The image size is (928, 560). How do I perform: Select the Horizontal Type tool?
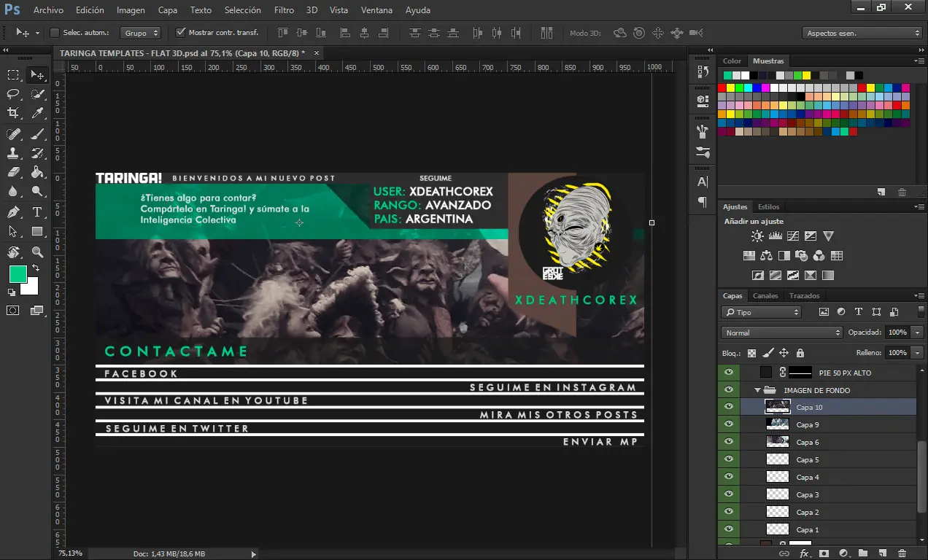[x=37, y=212]
